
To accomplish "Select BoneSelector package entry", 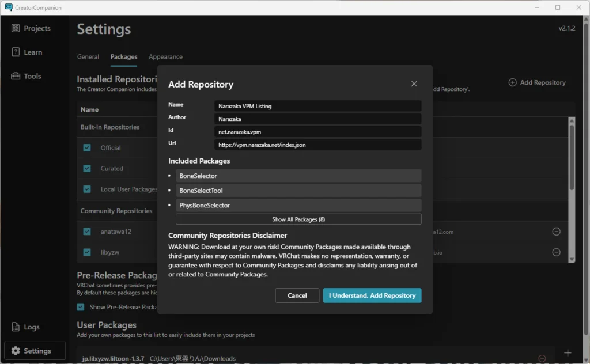I will pyautogui.click(x=298, y=176).
